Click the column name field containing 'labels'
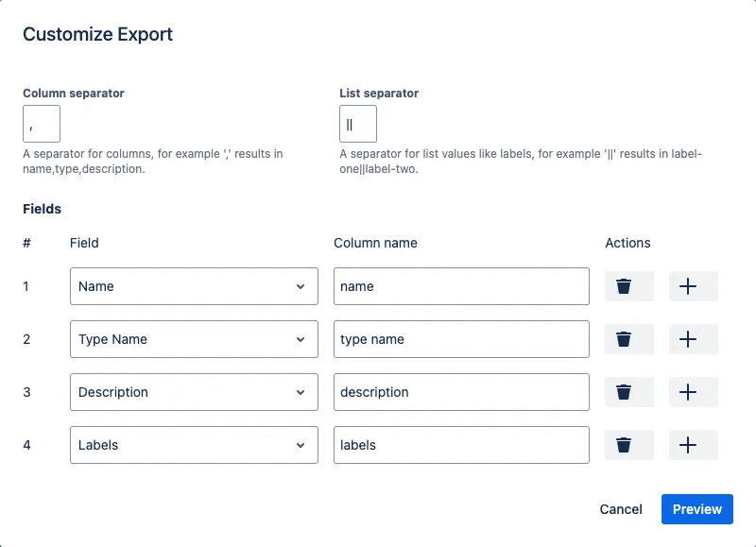The width and height of the screenshot is (756, 547). point(460,445)
